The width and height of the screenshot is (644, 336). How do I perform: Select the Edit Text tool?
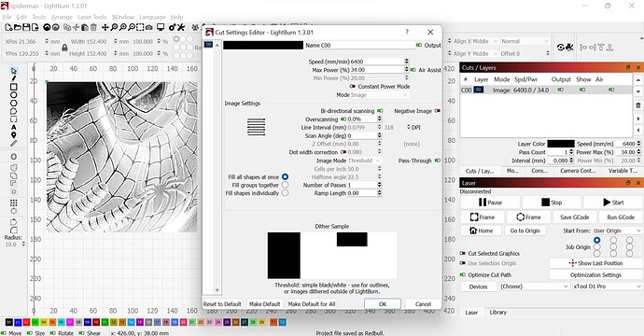coord(14,127)
